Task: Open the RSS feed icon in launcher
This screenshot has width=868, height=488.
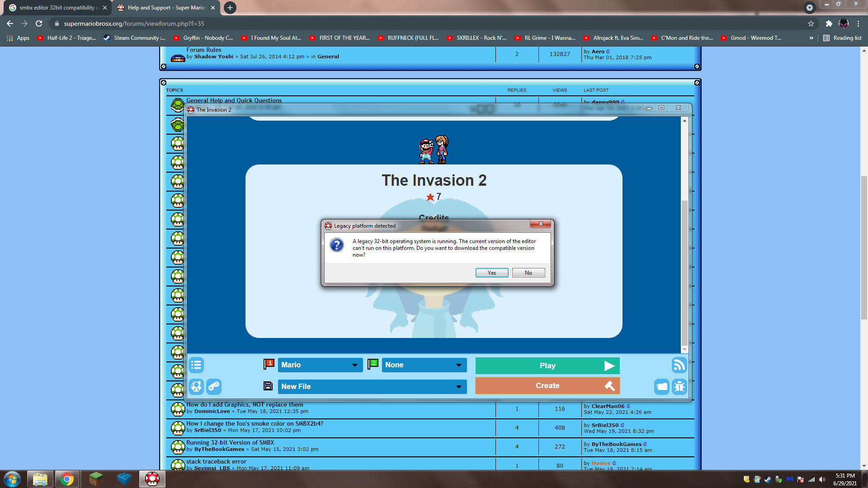Action: pyautogui.click(x=679, y=365)
